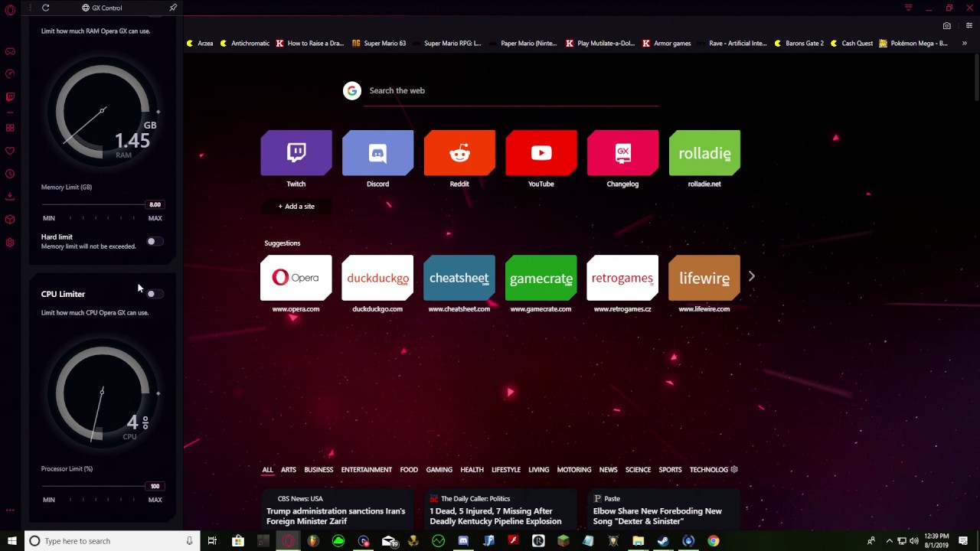Open History clock icon in sidebar

click(10, 174)
